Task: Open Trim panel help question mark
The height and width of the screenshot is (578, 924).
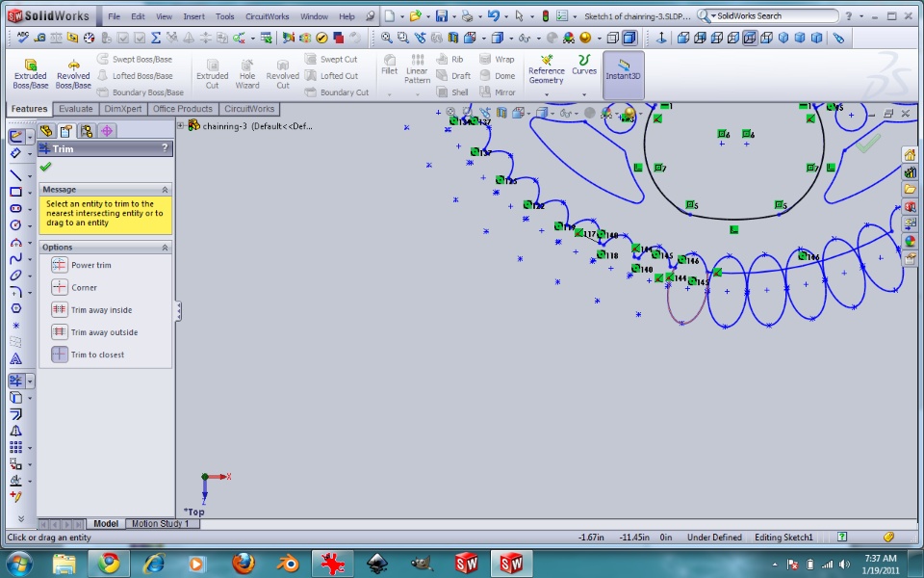Action: click(x=165, y=148)
